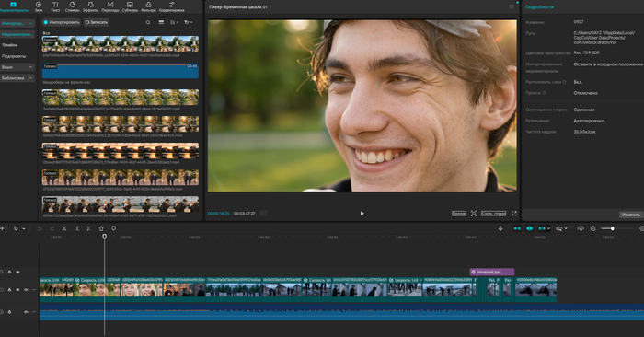Select the blonde girl timeline clip

pos(142,290)
